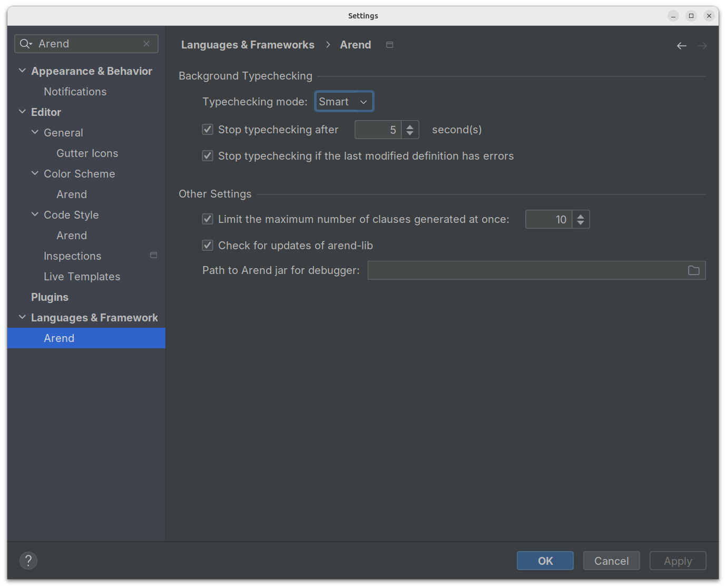Confirm settings with OK button
The width and height of the screenshot is (726, 588).
tap(545, 561)
